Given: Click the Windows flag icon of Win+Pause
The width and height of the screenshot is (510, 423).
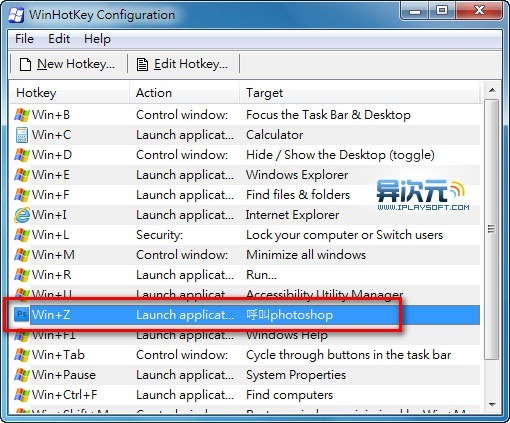Looking at the screenshot, I should tap(22, 375).
